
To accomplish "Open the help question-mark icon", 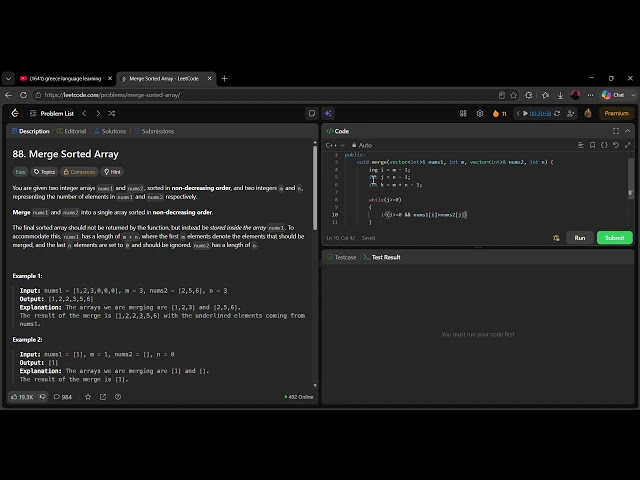I will pyautogui.click(x=118, y=397).
